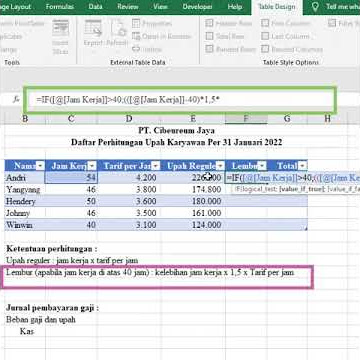Screen dimensions: 360x360
Task: Click the Ketentuan perhitungan cell
Action: [x=52, y=249]
